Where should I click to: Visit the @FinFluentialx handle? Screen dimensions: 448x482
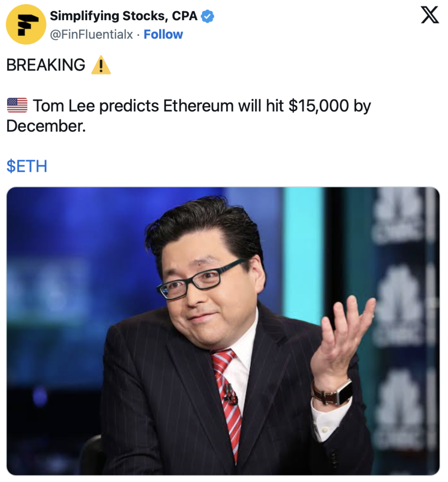[x=91, y=34]
